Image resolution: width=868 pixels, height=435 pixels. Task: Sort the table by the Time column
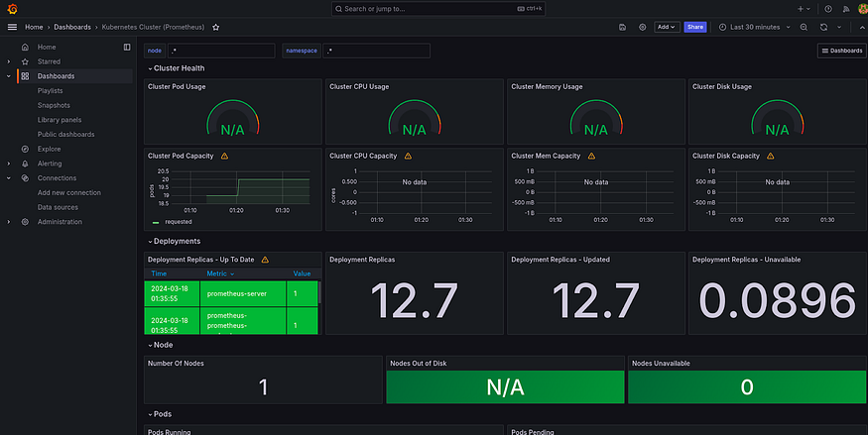coord(159,273)
